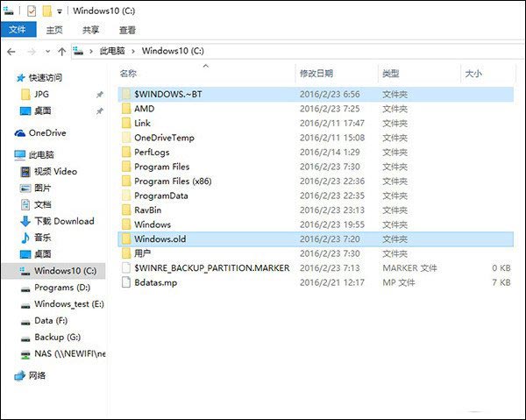Open the recent locations dropdown arrow
Screen dimensions: 526x420
point(48,52)
